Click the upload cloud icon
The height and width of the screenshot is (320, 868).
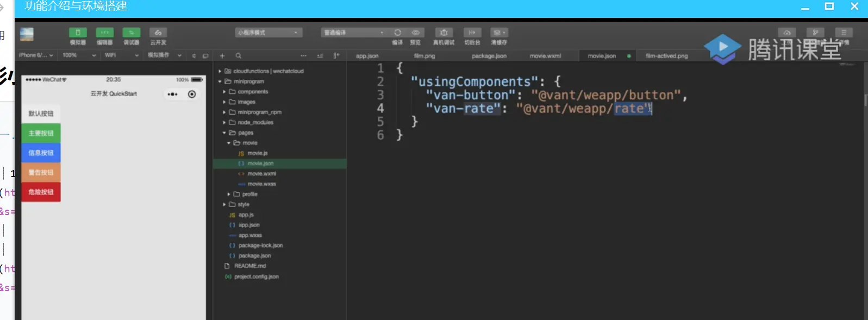point(786,33)
